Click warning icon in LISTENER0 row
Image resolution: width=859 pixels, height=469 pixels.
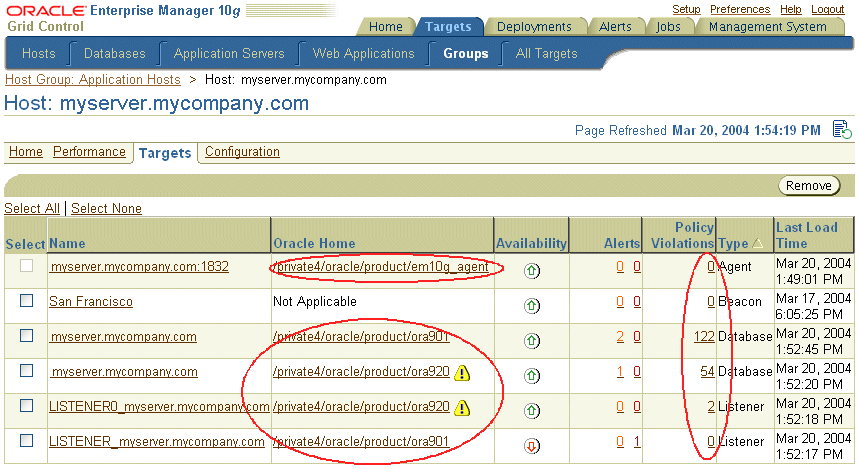pyautogui.click(x=462, y=408)
